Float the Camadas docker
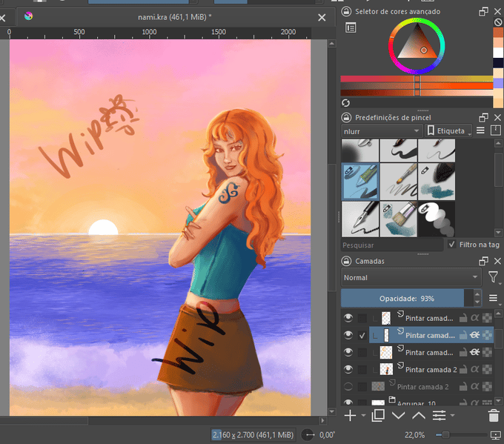 tap(483, 261)
